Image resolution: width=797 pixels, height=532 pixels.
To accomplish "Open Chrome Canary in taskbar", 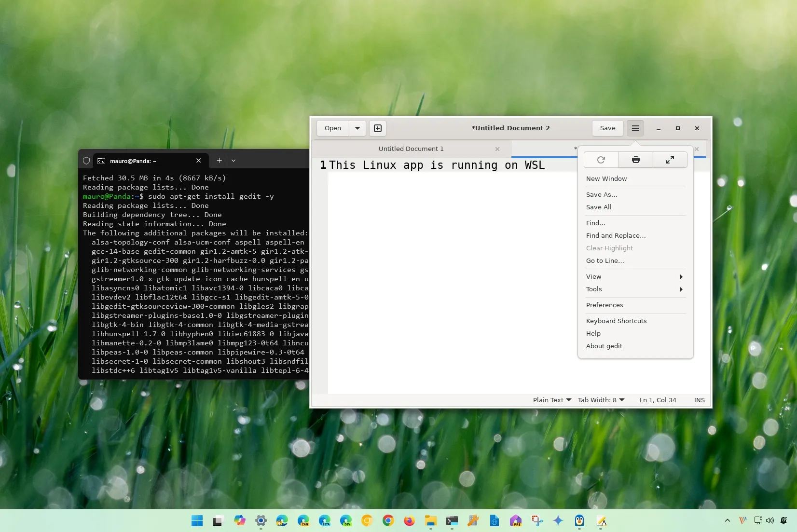I will click(367, 520).
